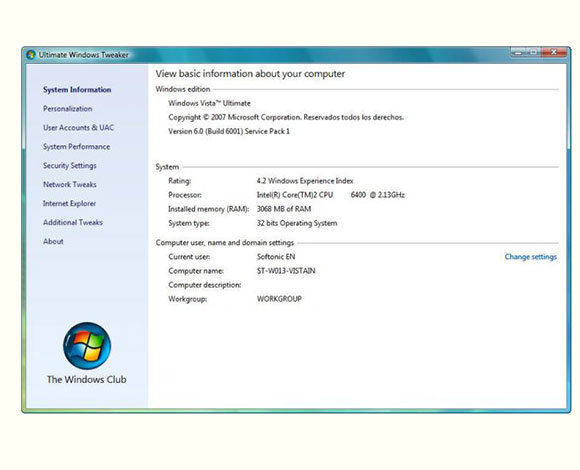Click The Windows Club logo orb
This screenshot has height=470, width=580.
(x=87, y=346)
